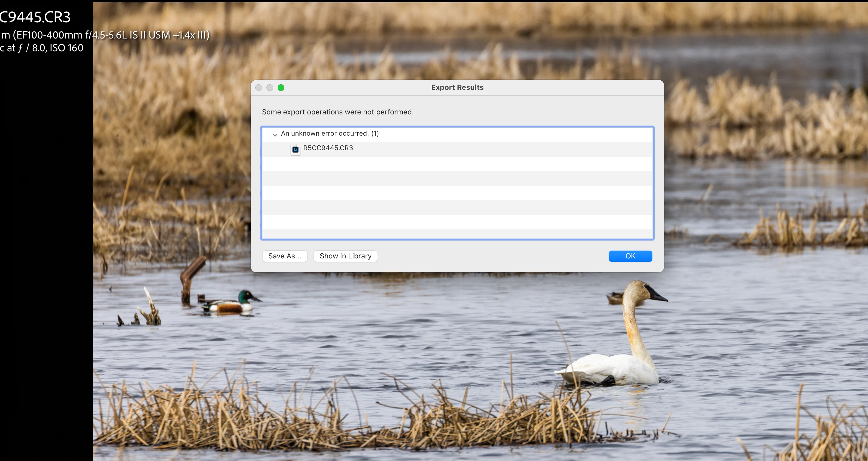Screen dimensions: 868x461
Task: Click the Export Results title bar
Action: (x=457, y=88)
